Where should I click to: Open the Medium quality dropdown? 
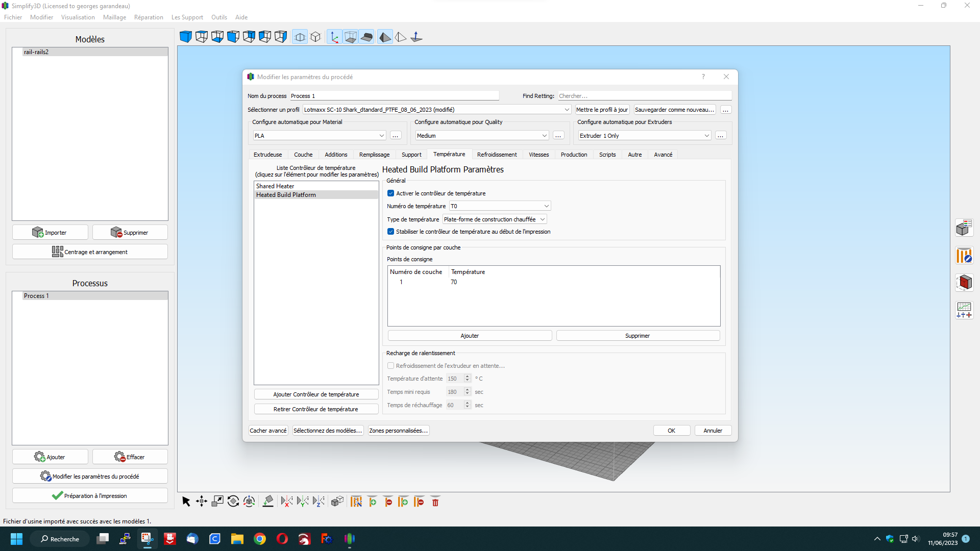482,136
